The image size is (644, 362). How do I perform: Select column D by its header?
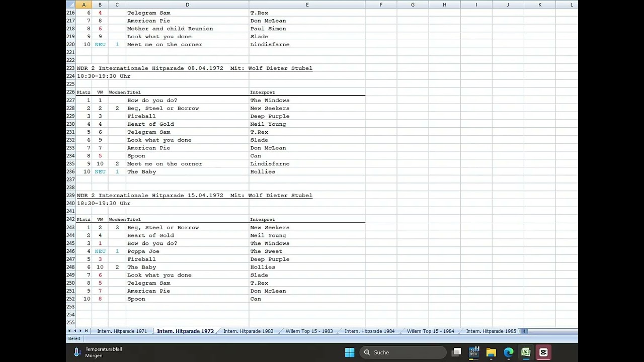tap(187, 5)
